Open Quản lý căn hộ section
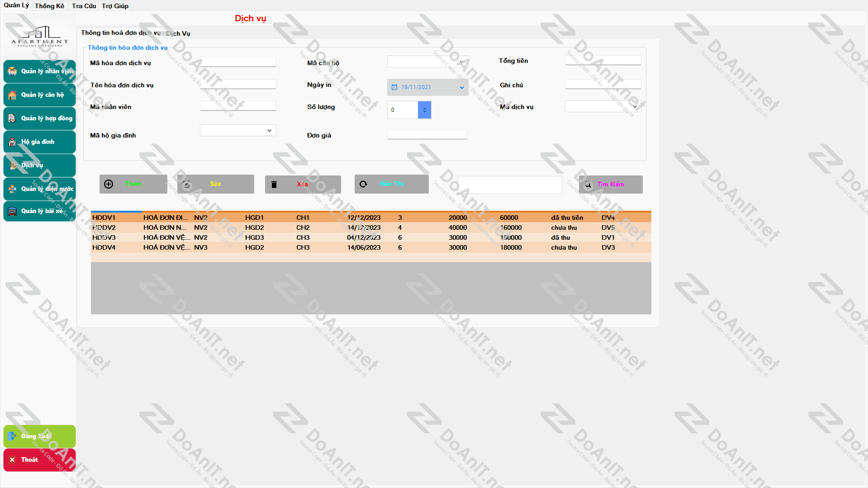The width and height of the screenshot is (868, 488). 40,95
